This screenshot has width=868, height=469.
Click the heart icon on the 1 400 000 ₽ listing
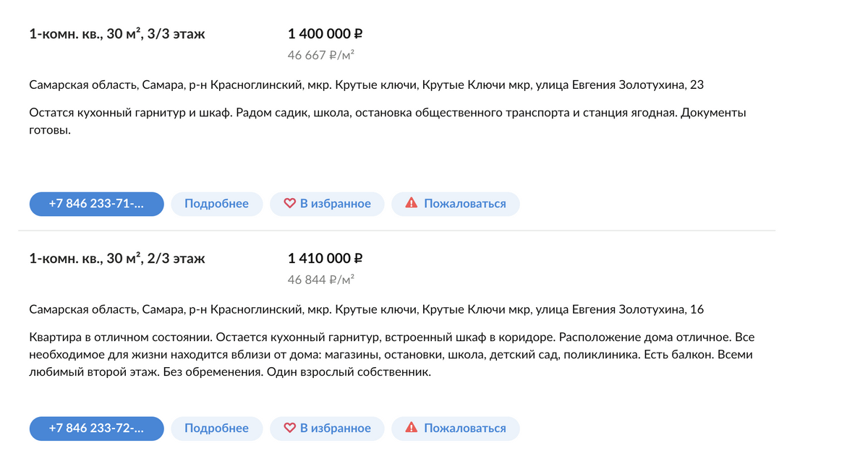pos(290,204)
